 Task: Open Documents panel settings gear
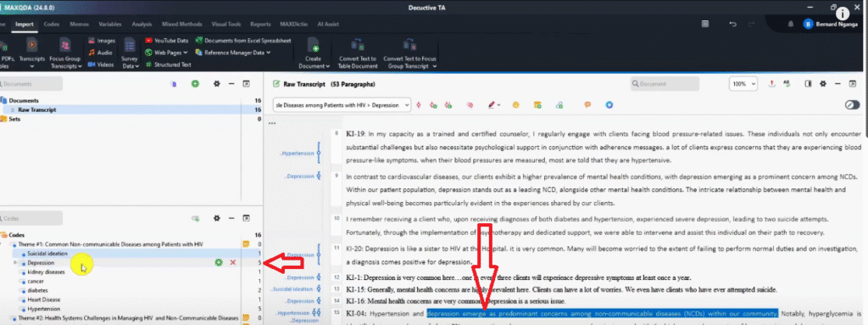(x=217, y=84)
